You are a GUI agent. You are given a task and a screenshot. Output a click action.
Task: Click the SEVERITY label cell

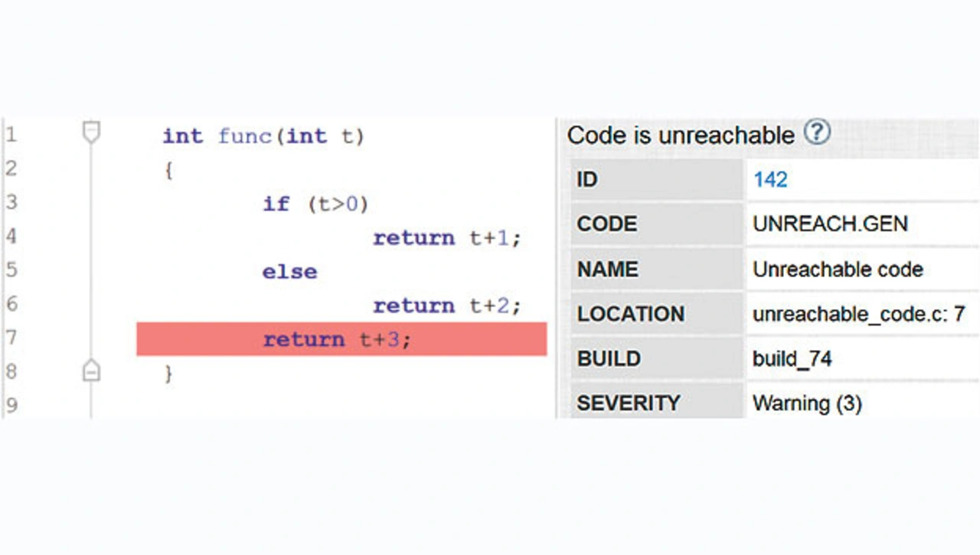[x=629, y=403]
